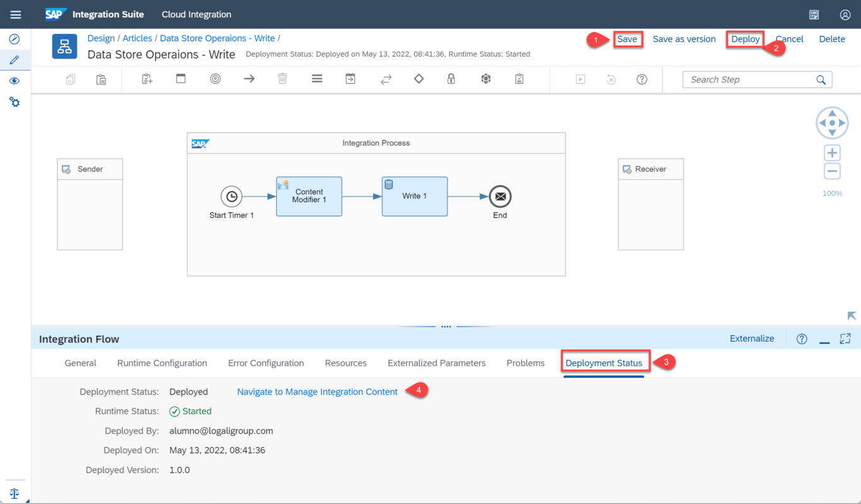This screenshot has width=861, height=504.
Task: Zoom out with the minus button
Action: pos(832,171)
